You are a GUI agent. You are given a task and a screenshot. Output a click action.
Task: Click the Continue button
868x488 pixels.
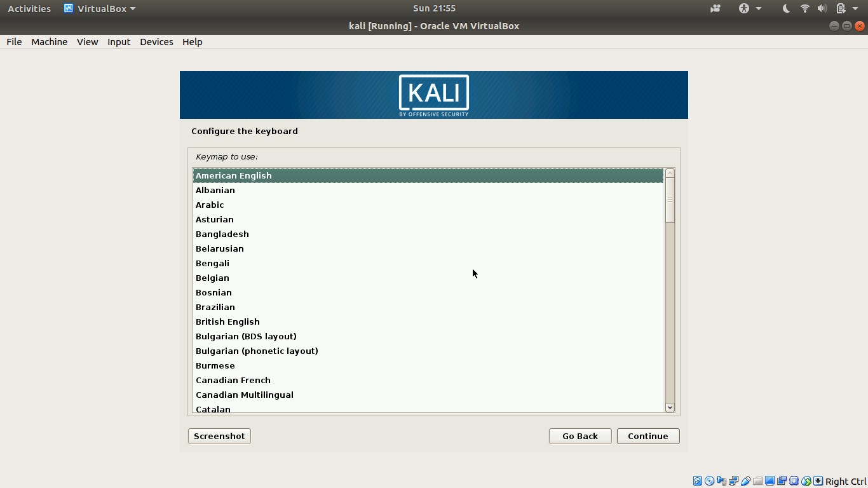tap(648, 436)
